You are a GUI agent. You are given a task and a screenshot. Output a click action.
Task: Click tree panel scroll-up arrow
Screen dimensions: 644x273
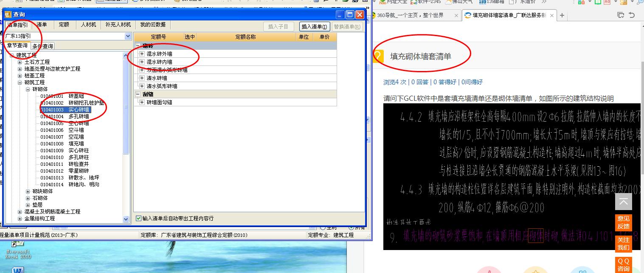(x=126, y=55)
